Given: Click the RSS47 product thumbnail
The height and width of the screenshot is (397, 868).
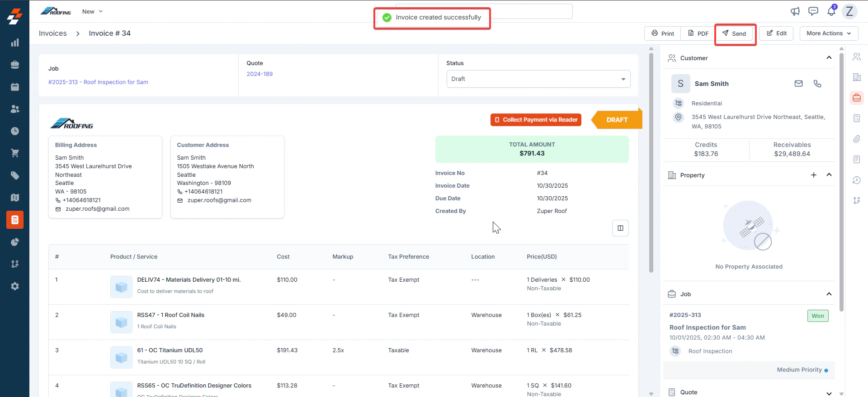Looking at the screenshot, I should pos(121,322).
